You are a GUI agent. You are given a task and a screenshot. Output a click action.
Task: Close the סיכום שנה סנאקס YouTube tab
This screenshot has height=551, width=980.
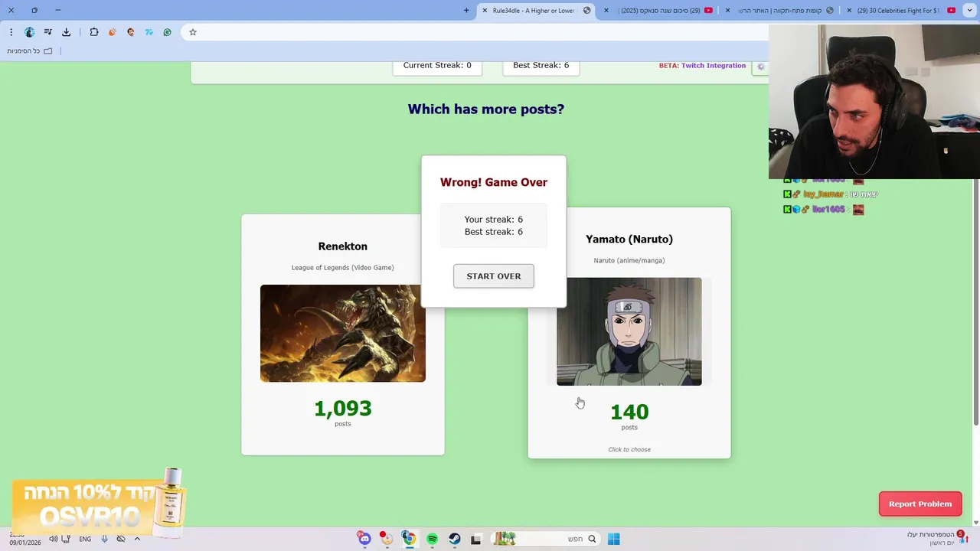[607, 11]
